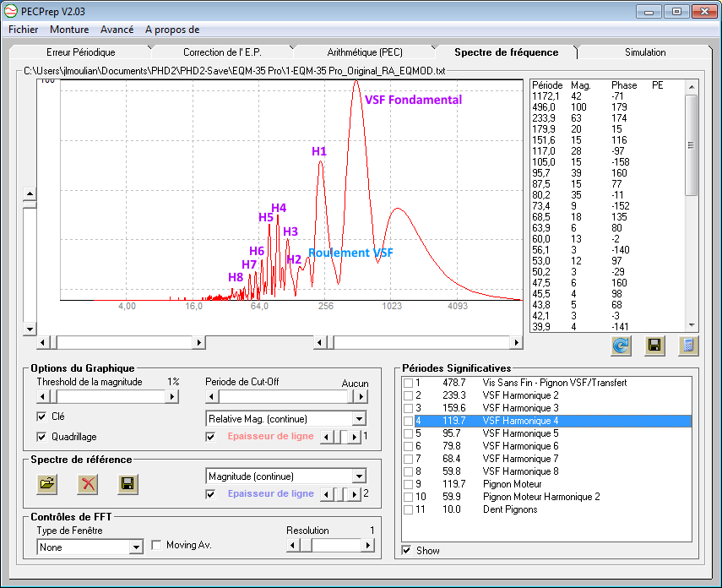The width and height of the screenshot is (722, 588).
Task: Open the Monture menu
Action: click(x=69, y=30)
